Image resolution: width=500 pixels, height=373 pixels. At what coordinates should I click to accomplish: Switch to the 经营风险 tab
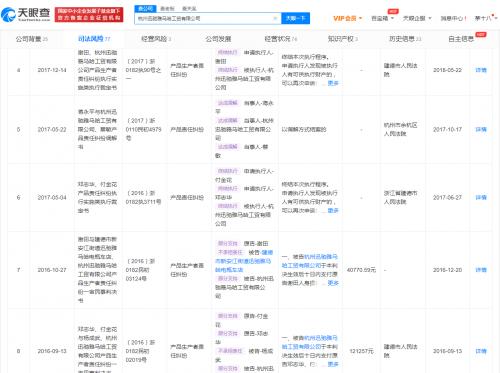(x=156, y=39)
